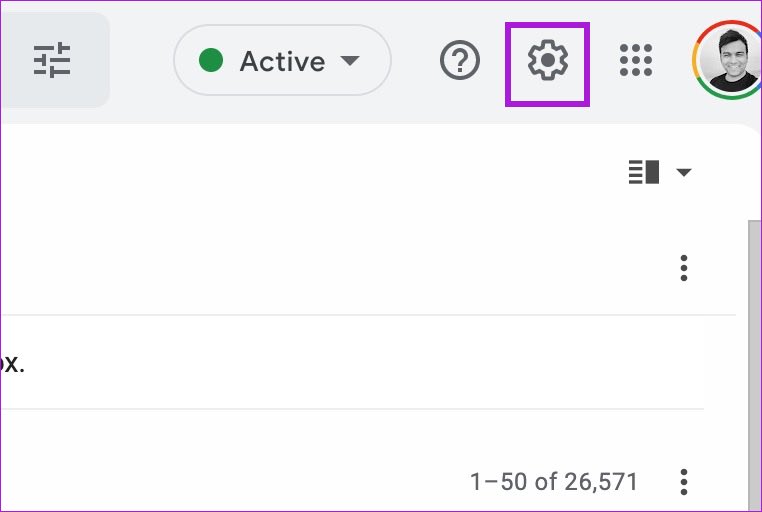Toggle split pane mode icon

coord(644,172)
